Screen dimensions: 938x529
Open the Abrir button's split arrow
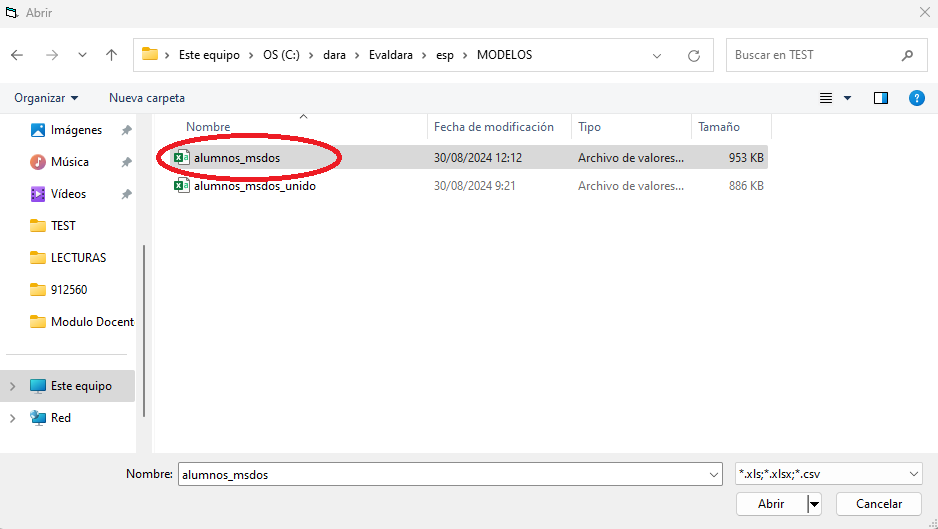click(x=814, y=504)
